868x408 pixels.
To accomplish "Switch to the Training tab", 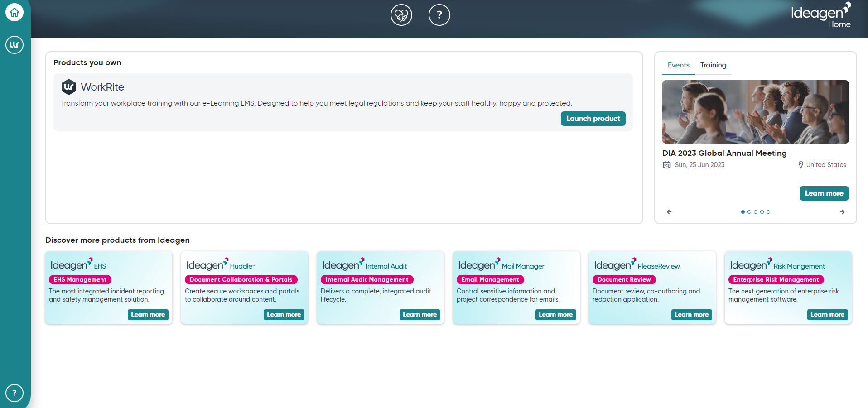I will pyautogui.click(x=714, y=65).
